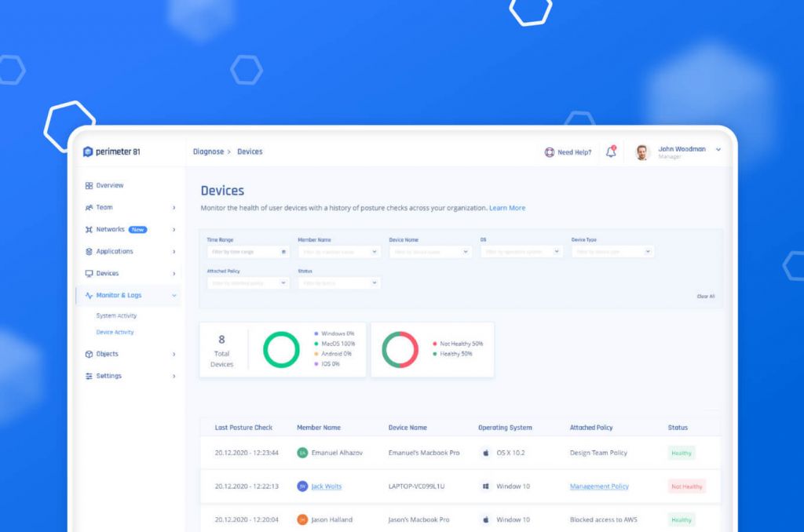The image size is (804, 532).
Task: Click the Objects cube icon in sidebar
Action: pos(89,354)
